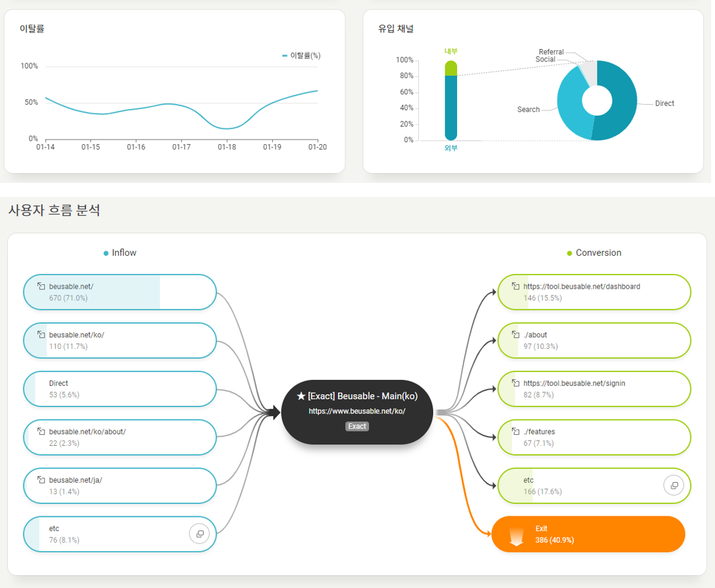Click the green 내부 portion of the bar
This screenshot has width=715, height=588.
point(451,68)
